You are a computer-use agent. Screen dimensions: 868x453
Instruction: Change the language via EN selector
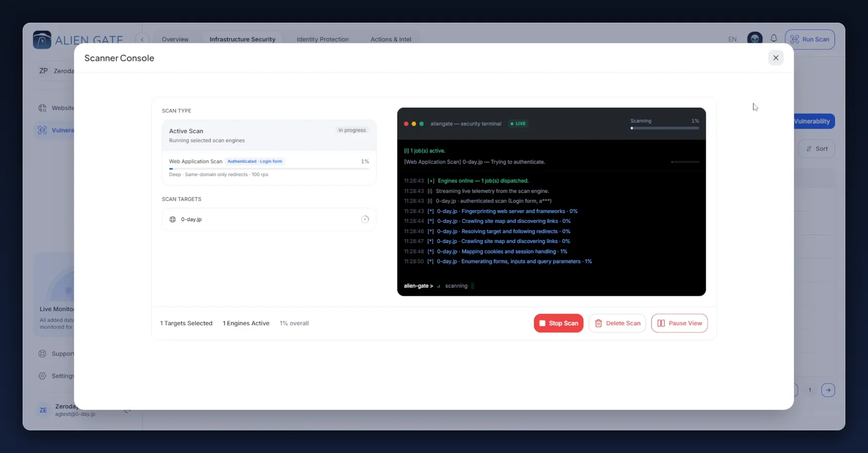(x=732, y=39)
